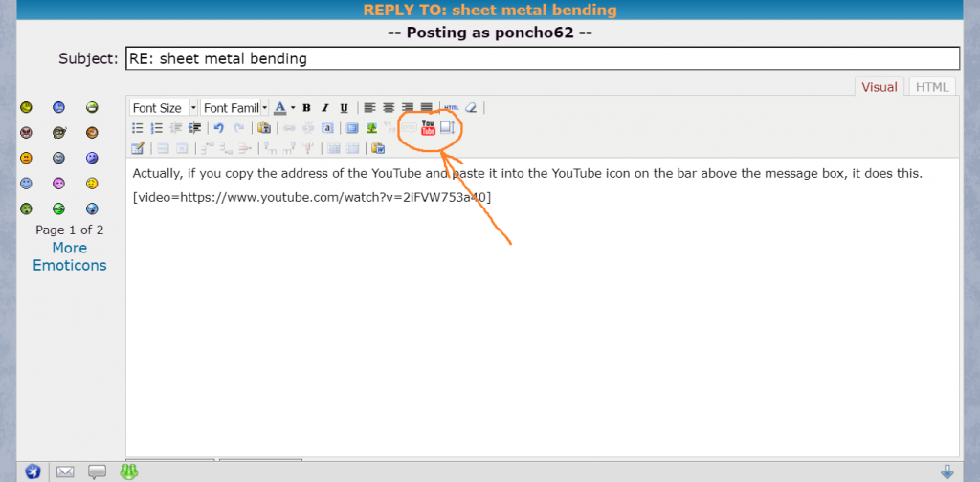Click the More Emoticons link
Image resolution: width=980 pixels, height=482 pixels.
(x=70, y=256)
